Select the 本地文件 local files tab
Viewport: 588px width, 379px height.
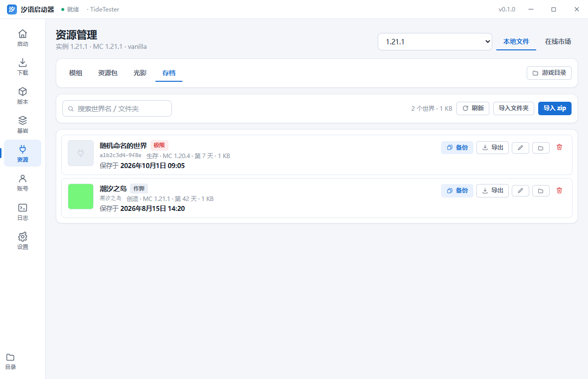516,42
